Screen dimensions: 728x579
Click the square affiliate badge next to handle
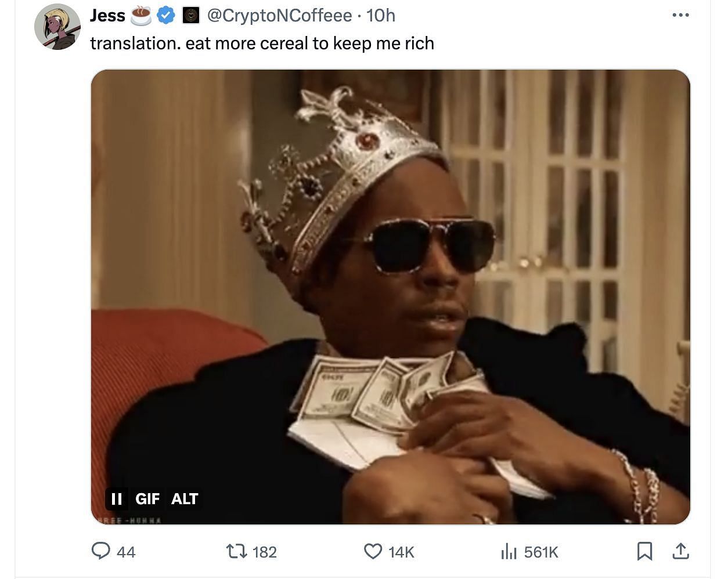191,16
